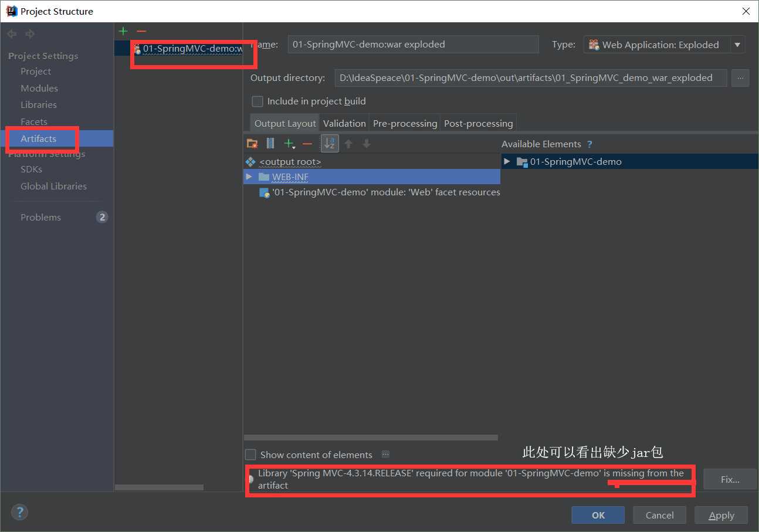
Task: Expand the WEB-INF folder node
Action: (249, 177)
